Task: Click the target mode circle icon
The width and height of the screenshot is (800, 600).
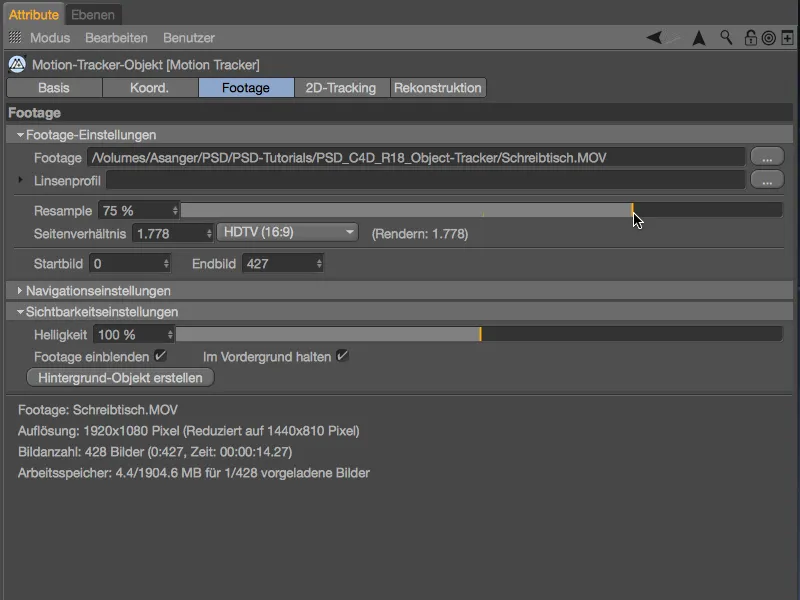Action: pyautogui.click(x=768, y=38)
